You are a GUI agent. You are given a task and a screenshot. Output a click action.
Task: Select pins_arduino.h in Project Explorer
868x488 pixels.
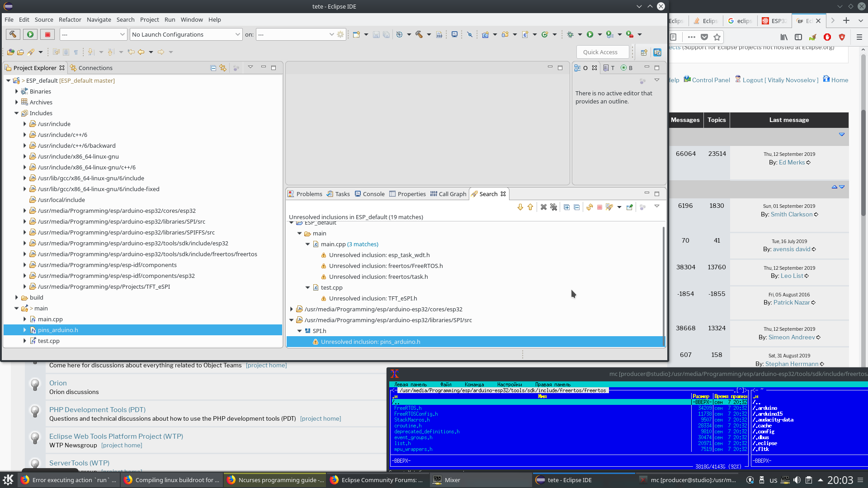point(143,330)
